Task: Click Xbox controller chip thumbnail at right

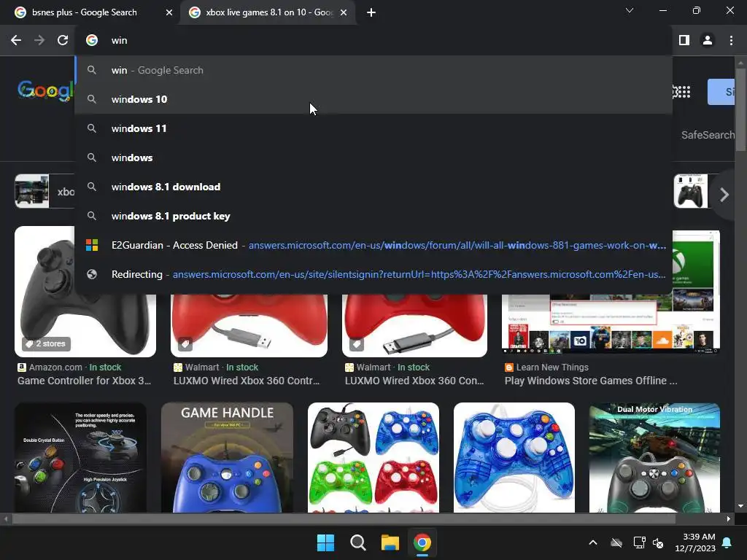Action: 690,191
